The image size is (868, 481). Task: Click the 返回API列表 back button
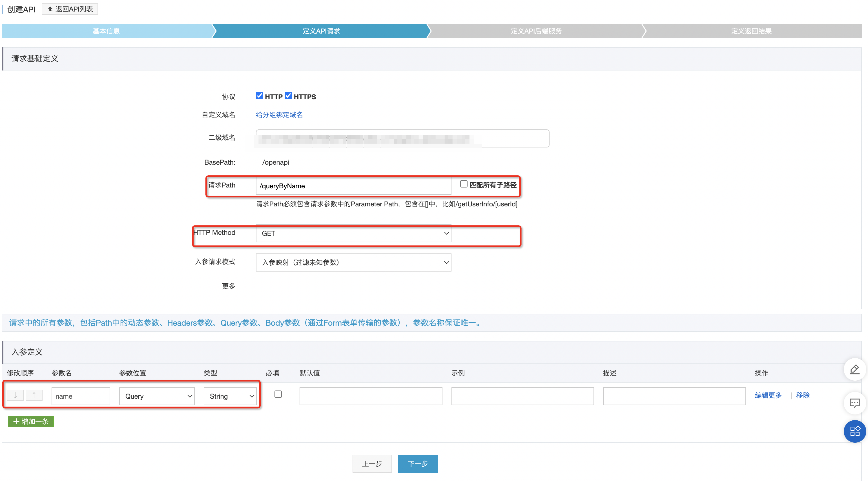point(70,9)
